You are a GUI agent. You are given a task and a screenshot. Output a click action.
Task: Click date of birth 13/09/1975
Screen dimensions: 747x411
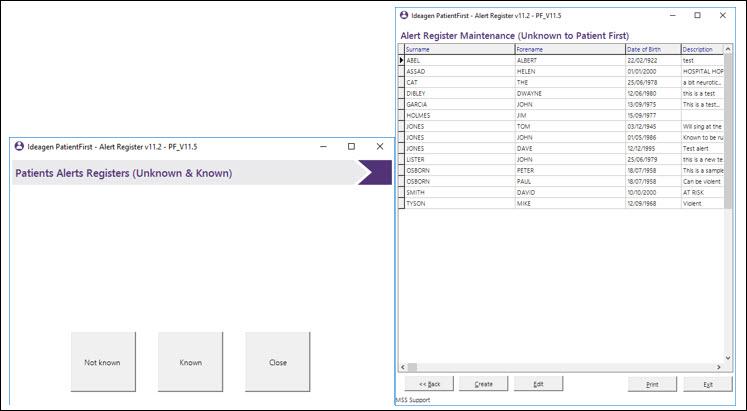coord(653,104)
